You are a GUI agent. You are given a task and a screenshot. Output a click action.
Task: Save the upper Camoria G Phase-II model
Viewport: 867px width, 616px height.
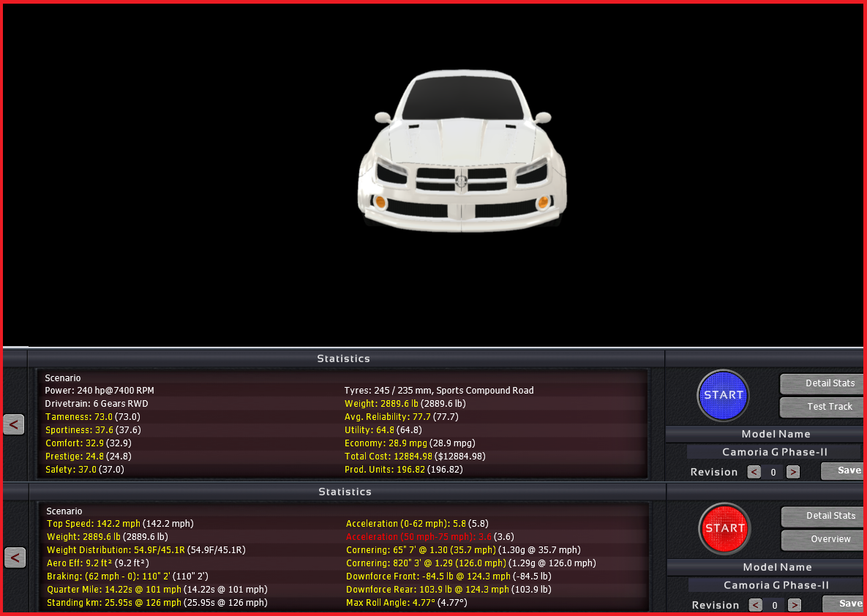pos(844,470)
